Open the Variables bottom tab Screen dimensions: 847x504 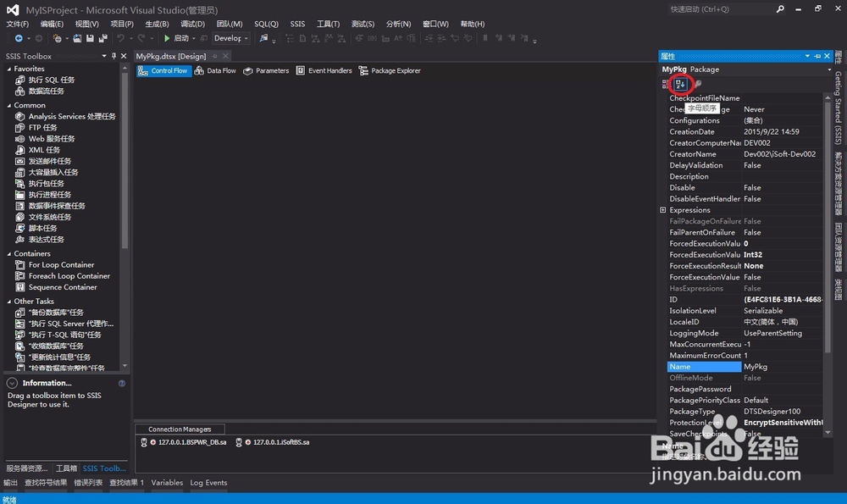167,483
